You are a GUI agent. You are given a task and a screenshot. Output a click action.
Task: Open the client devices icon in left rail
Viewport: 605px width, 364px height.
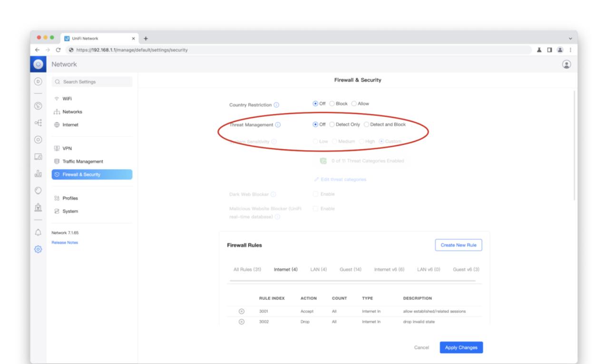click(38, 157)
